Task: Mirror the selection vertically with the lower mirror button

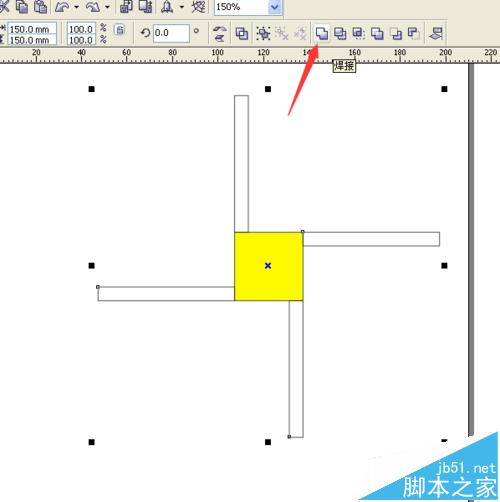Action: tap(219, 38)
